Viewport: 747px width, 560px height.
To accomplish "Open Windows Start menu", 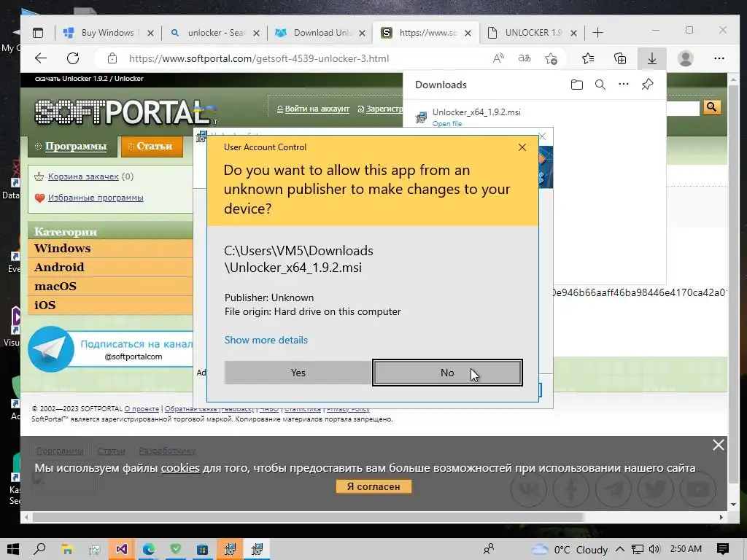I will (13, 550).
